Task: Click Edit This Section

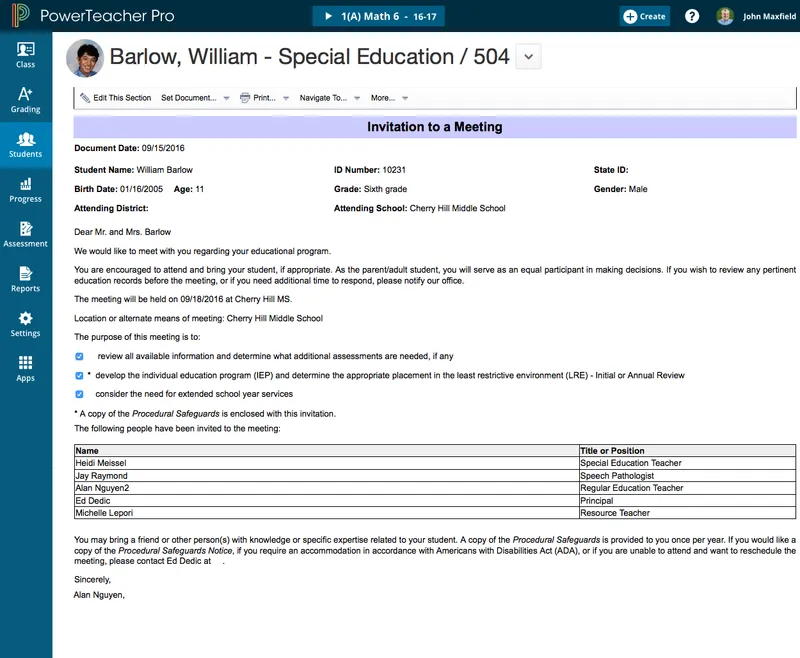Action: (x=122, y=98)
